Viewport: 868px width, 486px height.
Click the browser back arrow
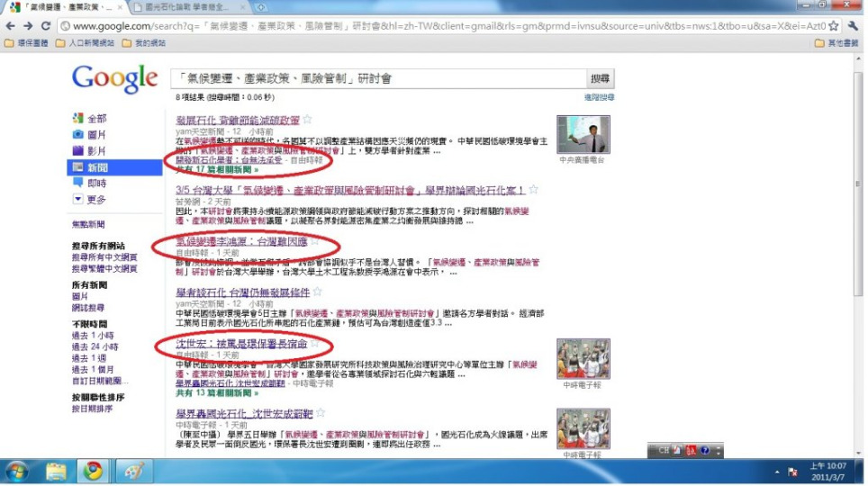coord(12,26)
